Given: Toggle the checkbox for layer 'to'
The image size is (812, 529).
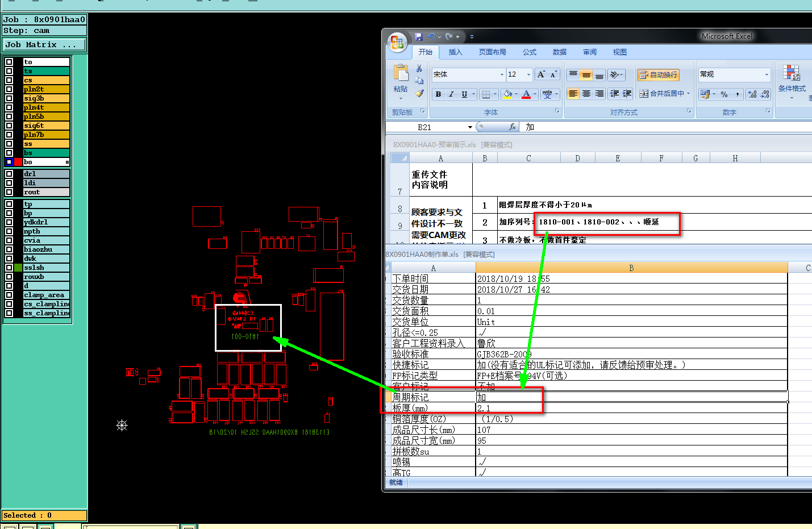Looking at the screenshot, I should tap(9, 62).
